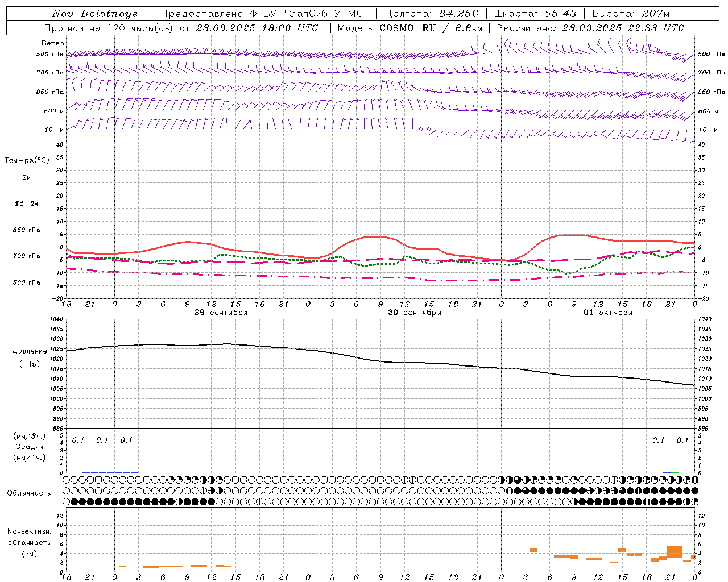
Task: Click the Прогноз на 120 часа(ов) text
Action: [110, 28]
